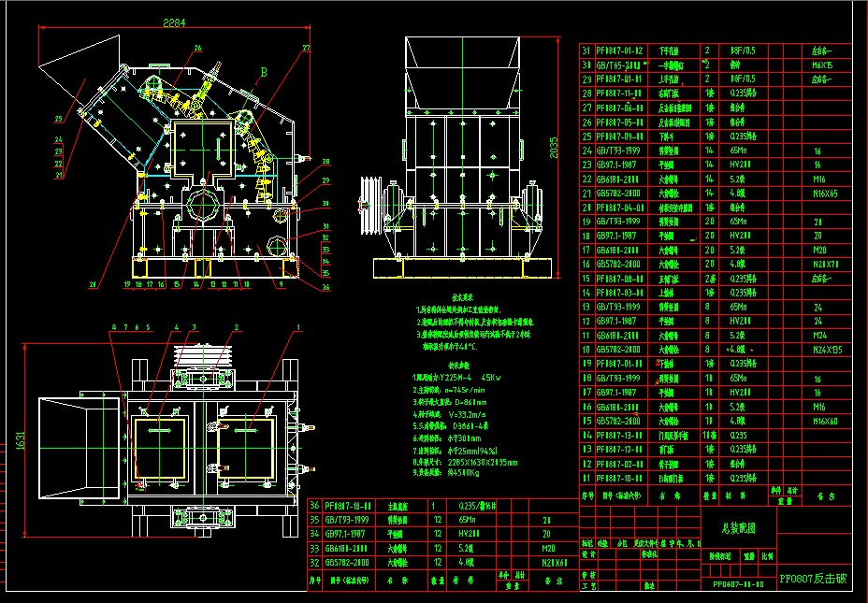Click the GB97.1-1987 cell in row 34
Image resolution: width=868 pixels, height=603 pixels.
344,534
